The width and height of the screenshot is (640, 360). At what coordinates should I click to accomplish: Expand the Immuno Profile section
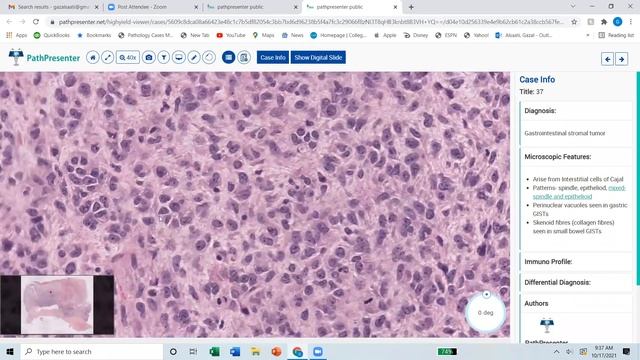coord(548,262)
